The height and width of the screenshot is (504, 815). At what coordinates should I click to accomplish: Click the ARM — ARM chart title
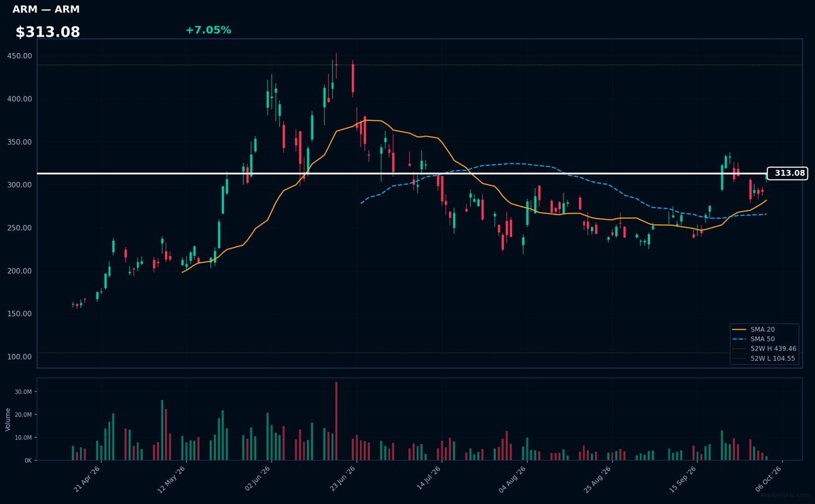click(46, 10)
